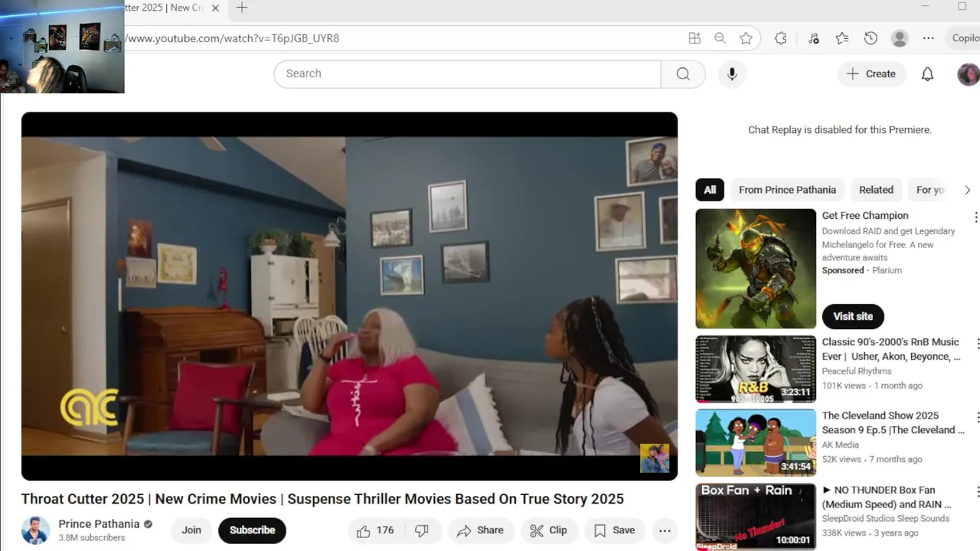Click the 3.8M subscribers text
The width and height of the screenshot is (980, 551).
click(92, 538)
